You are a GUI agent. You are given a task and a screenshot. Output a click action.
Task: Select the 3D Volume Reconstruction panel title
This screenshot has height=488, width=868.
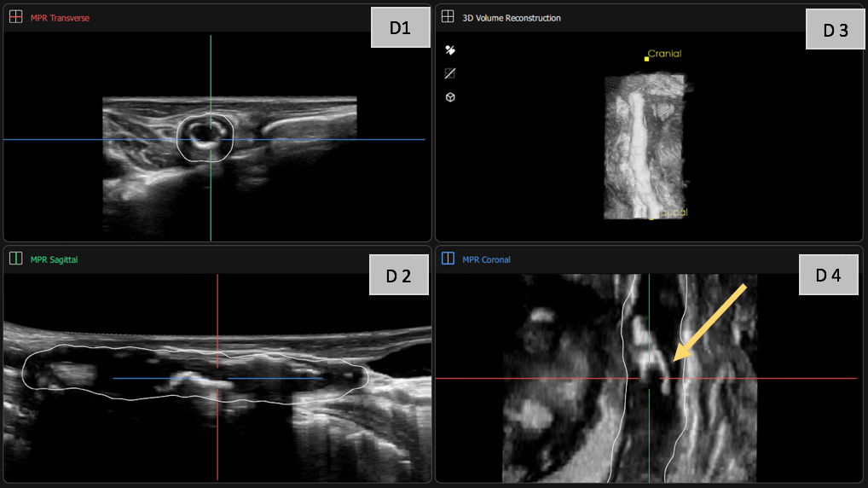tap(512, 18)
